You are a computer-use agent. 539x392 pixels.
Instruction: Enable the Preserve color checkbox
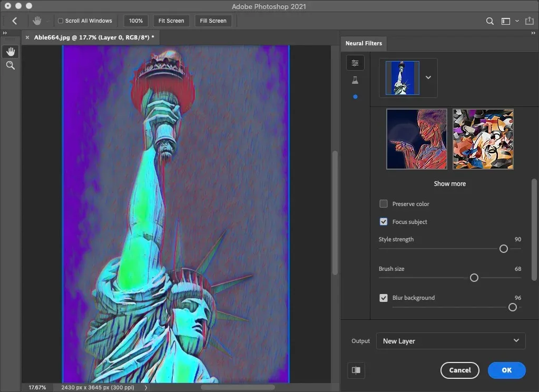(384, 203)
